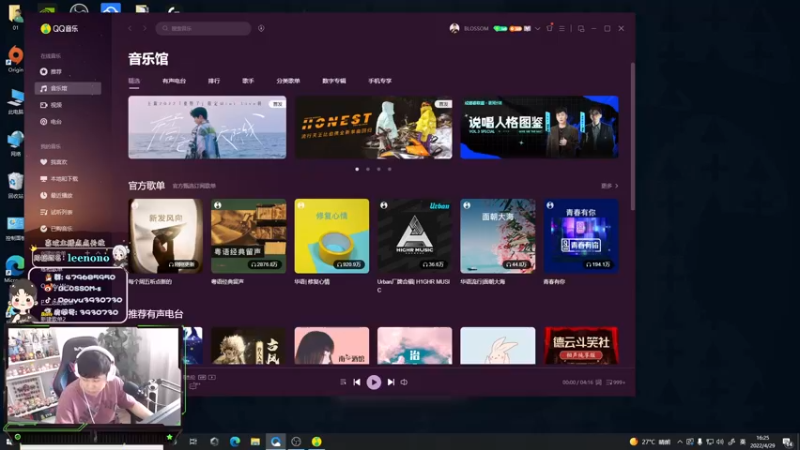
Task: Open 我喜欢 favorites with heart icon
Action: tap(54, 162)
